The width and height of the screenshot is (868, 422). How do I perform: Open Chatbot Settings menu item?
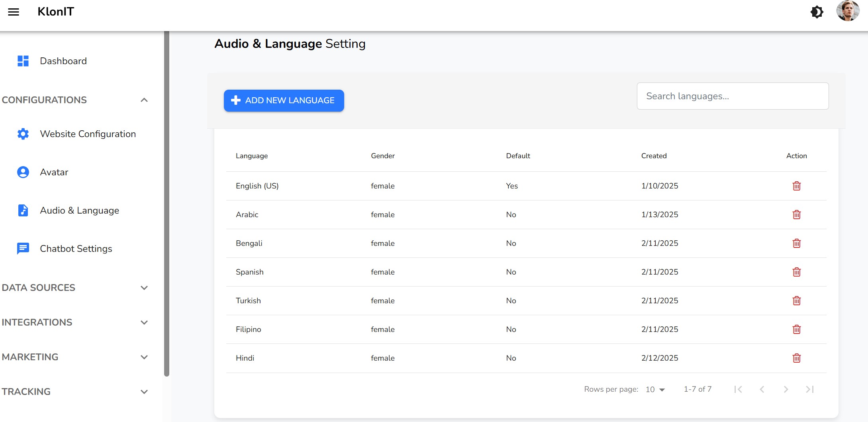[x=76, y=249]
